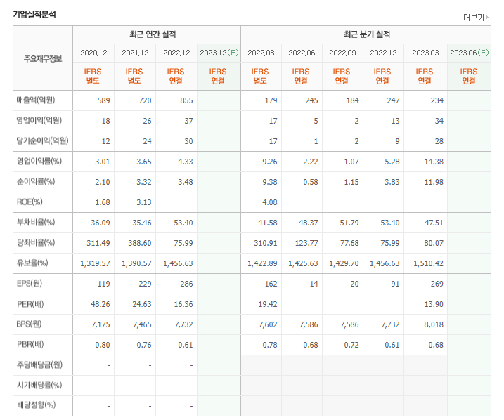Viewport: 504px width, 420px height.
Task: Click ROE value 4.08
Action: click(x=270, y=202)
